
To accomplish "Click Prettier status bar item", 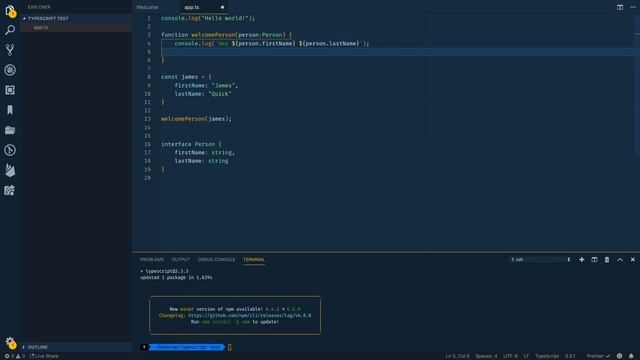I will click(599, 356).
